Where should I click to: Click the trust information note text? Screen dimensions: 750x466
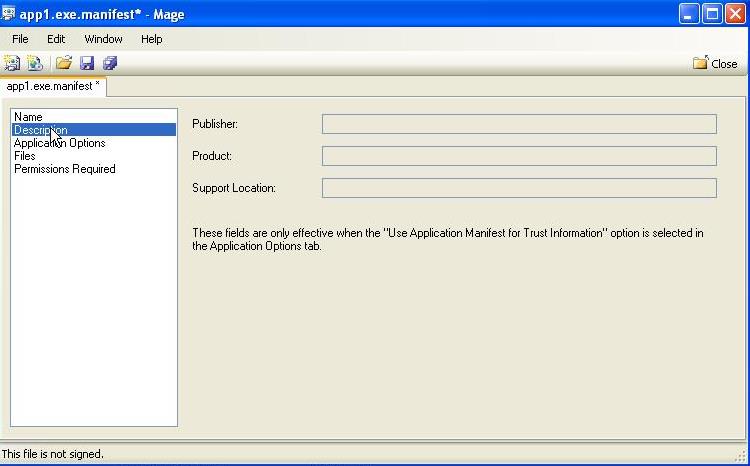pos(448,239)
